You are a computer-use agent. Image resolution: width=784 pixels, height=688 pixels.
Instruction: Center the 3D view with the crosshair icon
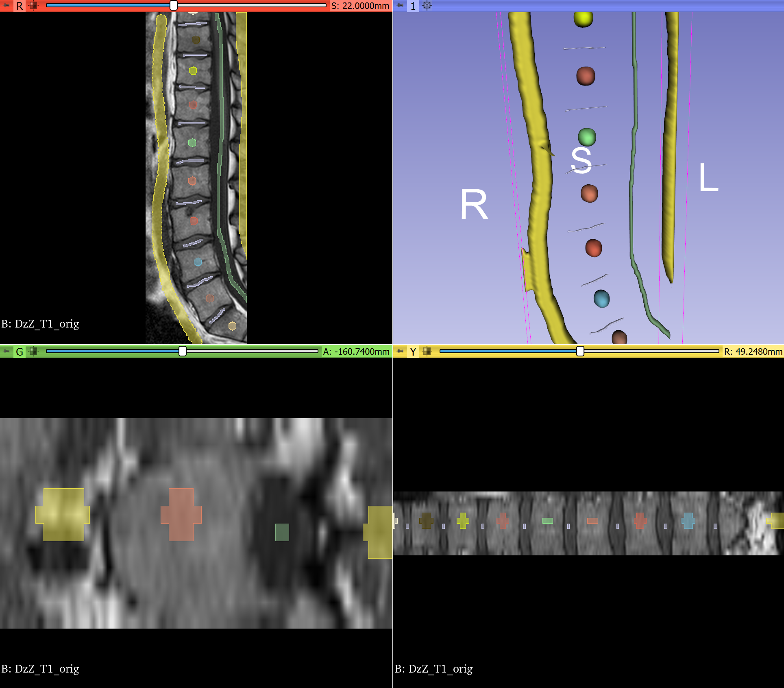(x=427, y=6)
